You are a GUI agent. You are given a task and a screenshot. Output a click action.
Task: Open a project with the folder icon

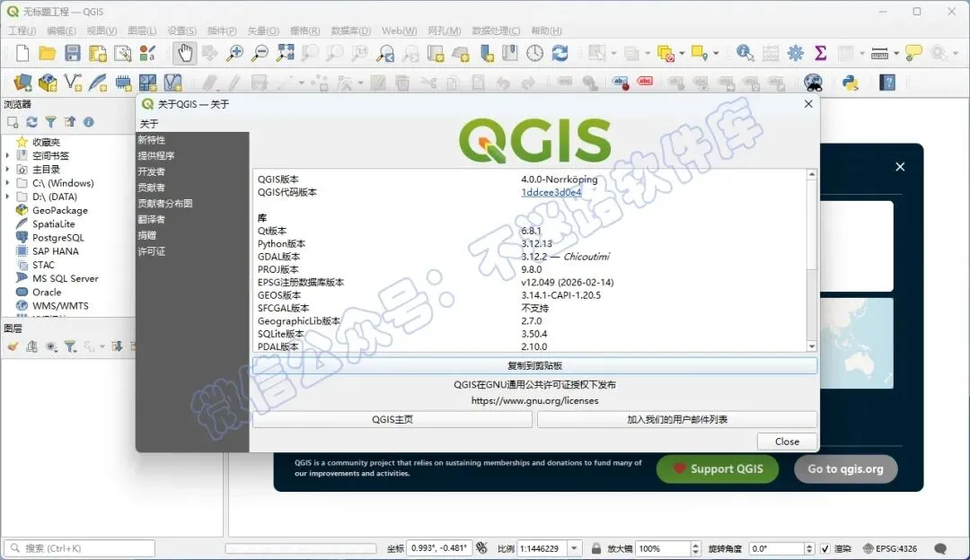pyautogui.click(x=47, y=54)
